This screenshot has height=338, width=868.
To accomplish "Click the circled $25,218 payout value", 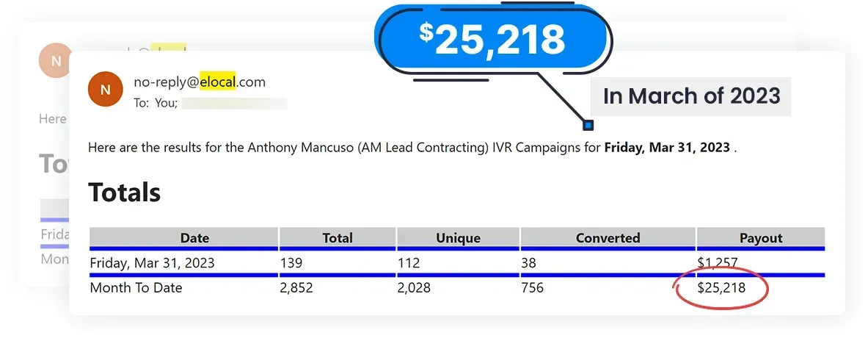I will pyautogui.click(x=721, y=287).
